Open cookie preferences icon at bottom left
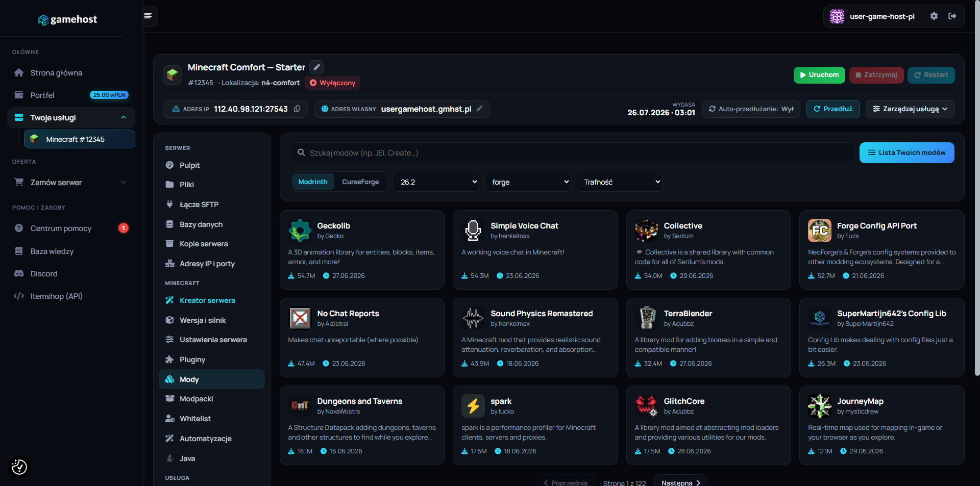The width and height of the screenshot is (980, 486). click(x=19, y=467)
